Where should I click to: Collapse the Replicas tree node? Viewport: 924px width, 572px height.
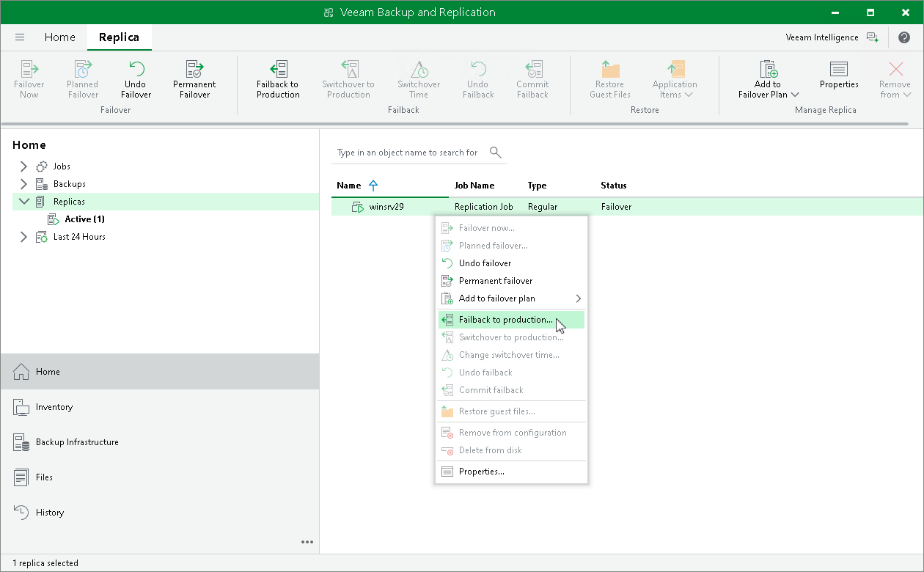(23, 202)
